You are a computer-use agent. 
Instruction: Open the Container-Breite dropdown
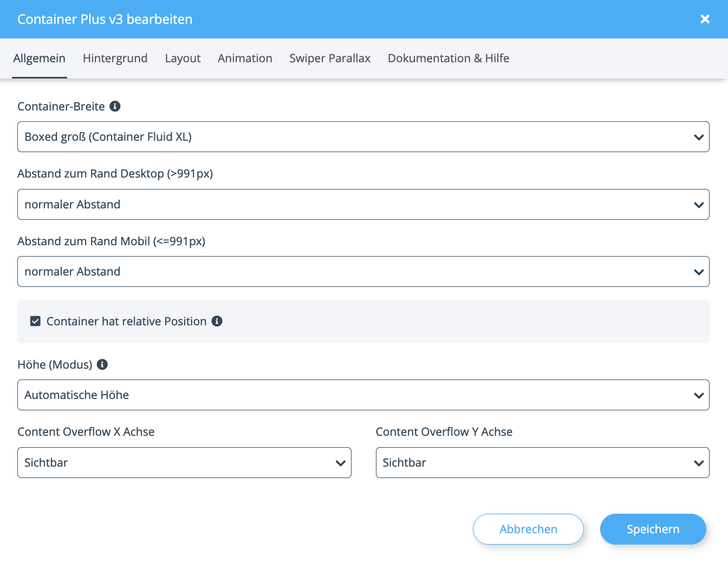pos(363,136)
